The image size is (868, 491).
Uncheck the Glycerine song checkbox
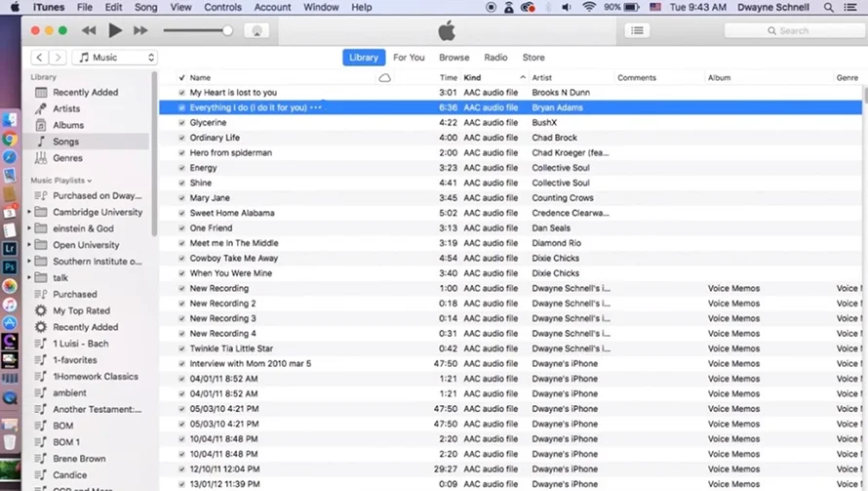coord(181,122)
